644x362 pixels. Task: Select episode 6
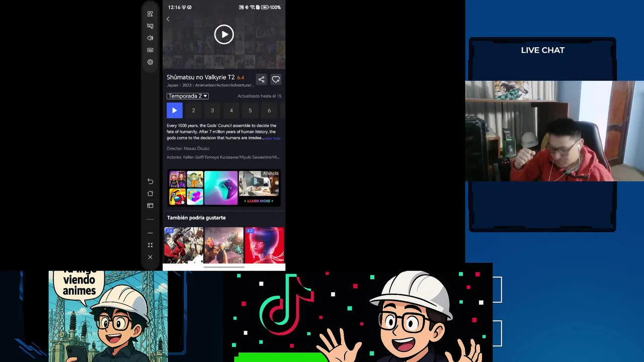tap(269, 111)
